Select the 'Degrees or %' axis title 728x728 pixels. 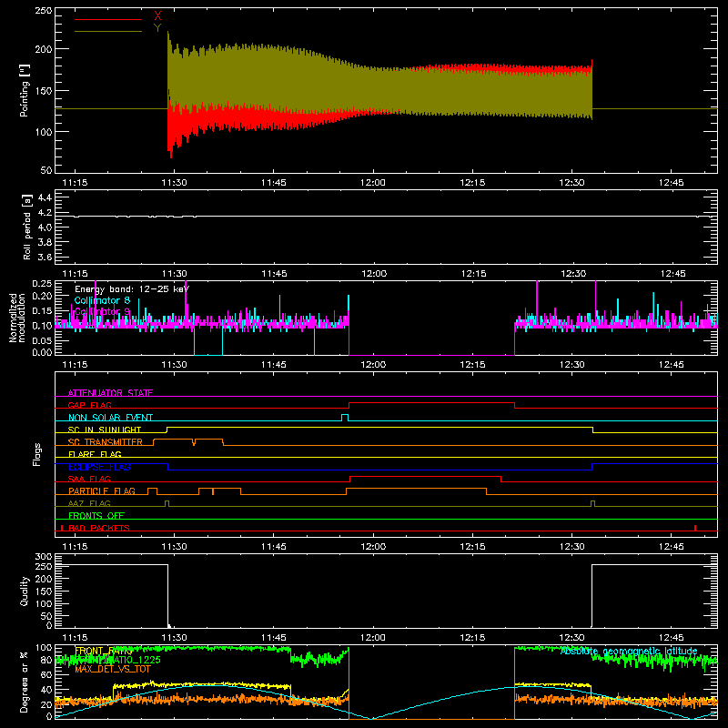25,682
